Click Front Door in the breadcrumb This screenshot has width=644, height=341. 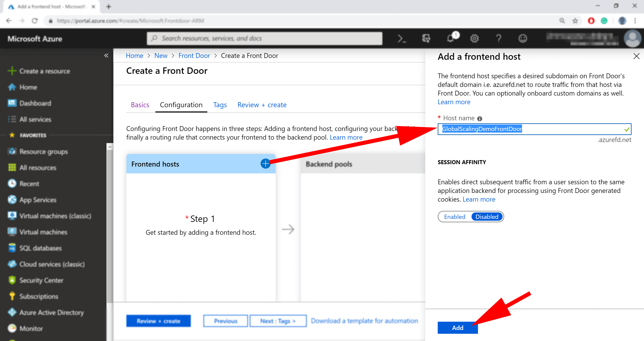tap(194, 56)
